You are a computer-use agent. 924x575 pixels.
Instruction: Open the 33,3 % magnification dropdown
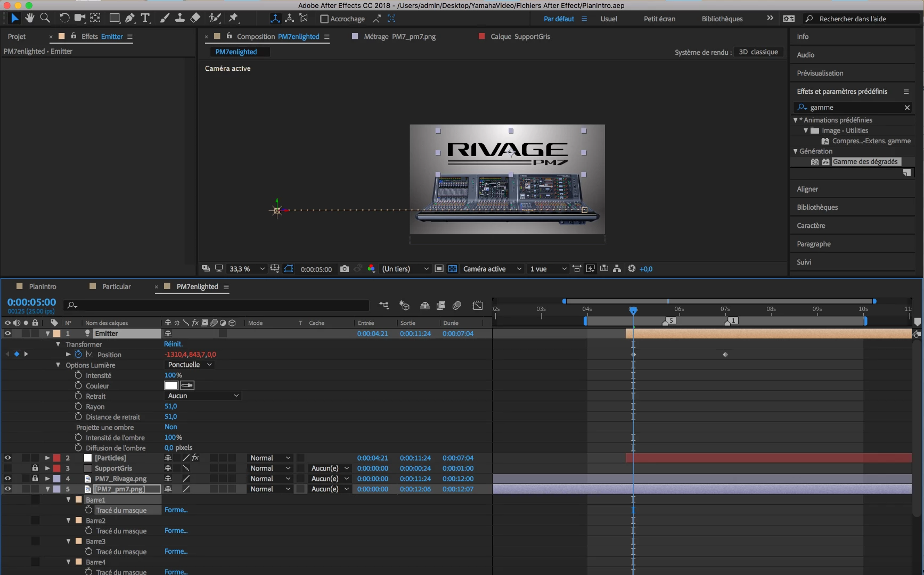pyautogui.click(x=247, y=269)
